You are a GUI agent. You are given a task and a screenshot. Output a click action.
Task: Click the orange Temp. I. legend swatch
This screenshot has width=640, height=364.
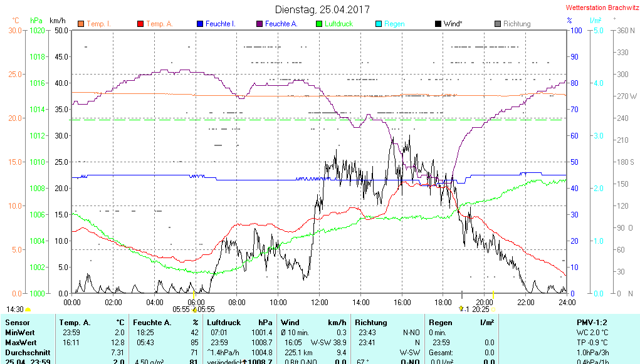(x=81, y=24)
